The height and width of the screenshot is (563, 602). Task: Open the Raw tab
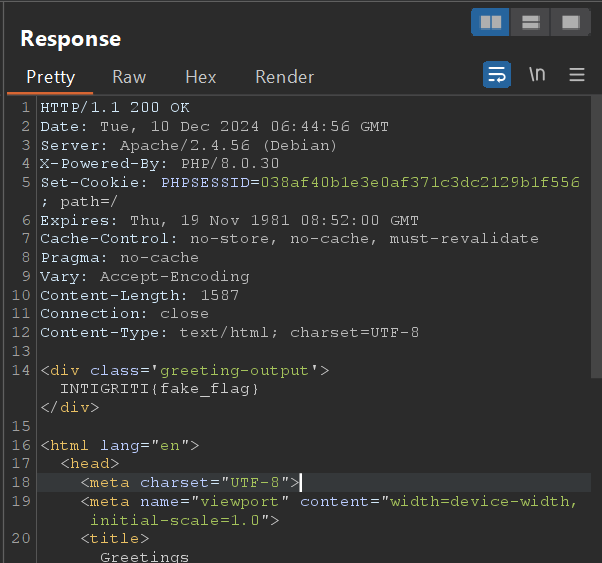click(129, 77)
